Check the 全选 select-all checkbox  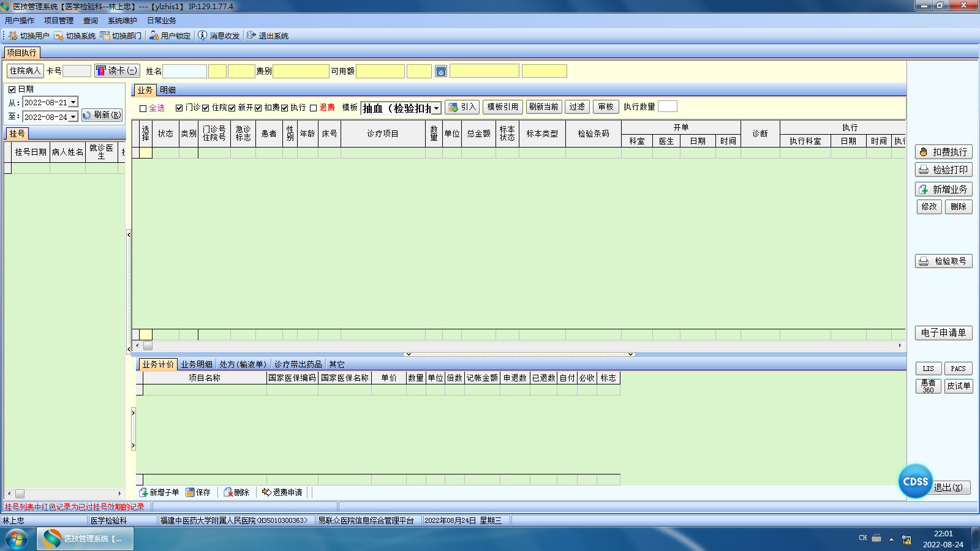pyautogui.click(x=143, y=108)
